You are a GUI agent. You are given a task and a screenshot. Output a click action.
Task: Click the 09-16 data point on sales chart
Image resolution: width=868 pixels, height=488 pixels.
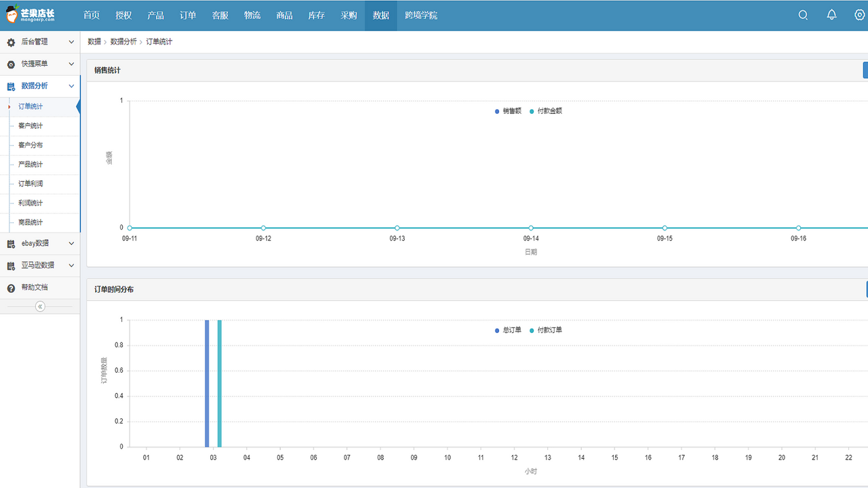798,228
